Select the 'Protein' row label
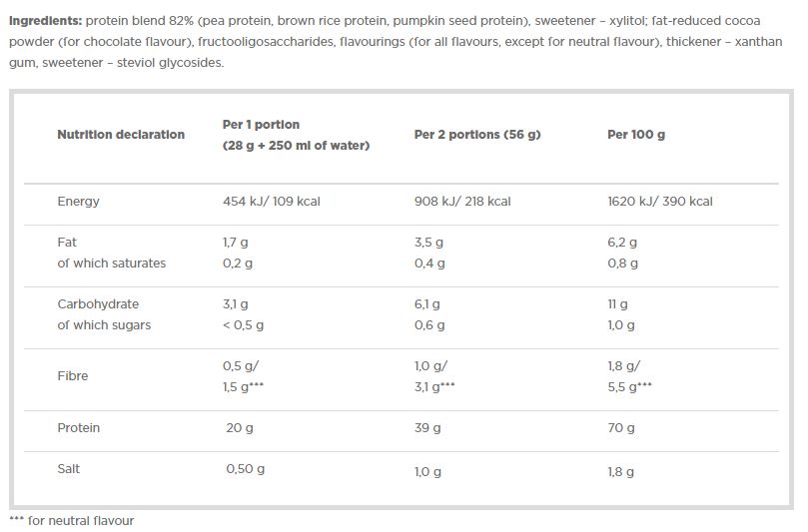The height and width of the screenshot is (532, 808). tap(79, 428)
